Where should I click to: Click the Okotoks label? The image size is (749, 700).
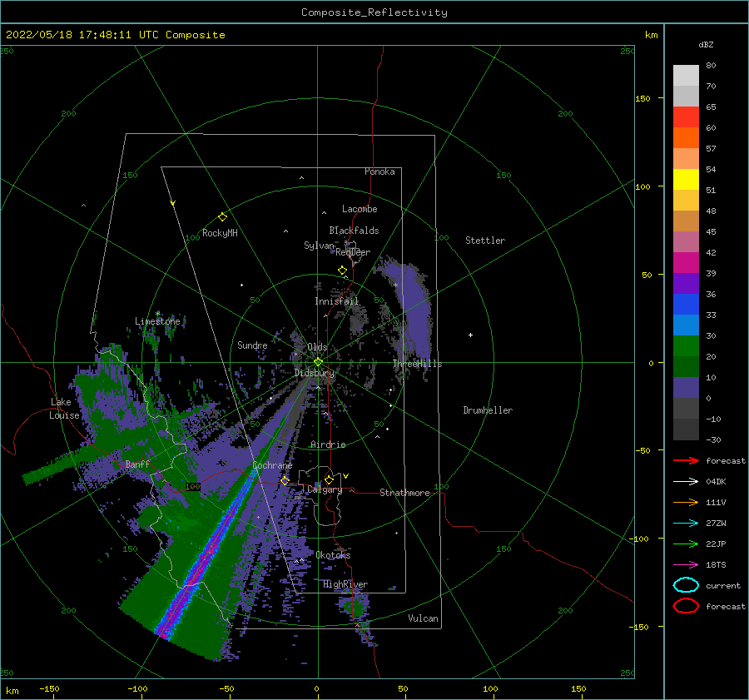(x=333, y=554)
